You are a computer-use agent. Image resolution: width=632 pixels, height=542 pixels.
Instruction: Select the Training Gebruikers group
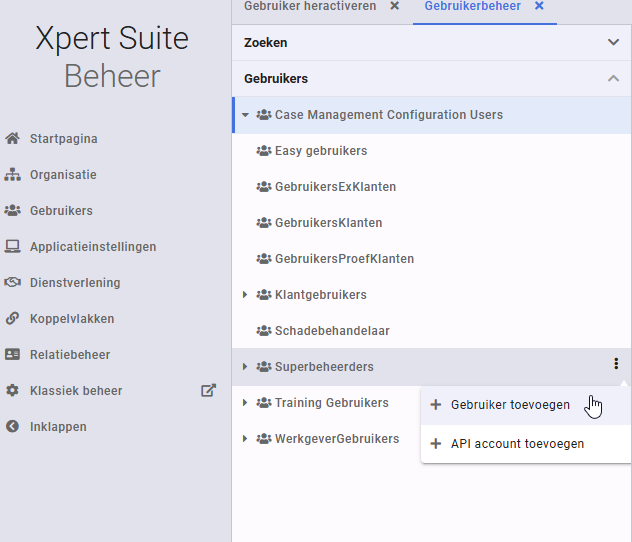pyautogui.click(x=332, y=403)
